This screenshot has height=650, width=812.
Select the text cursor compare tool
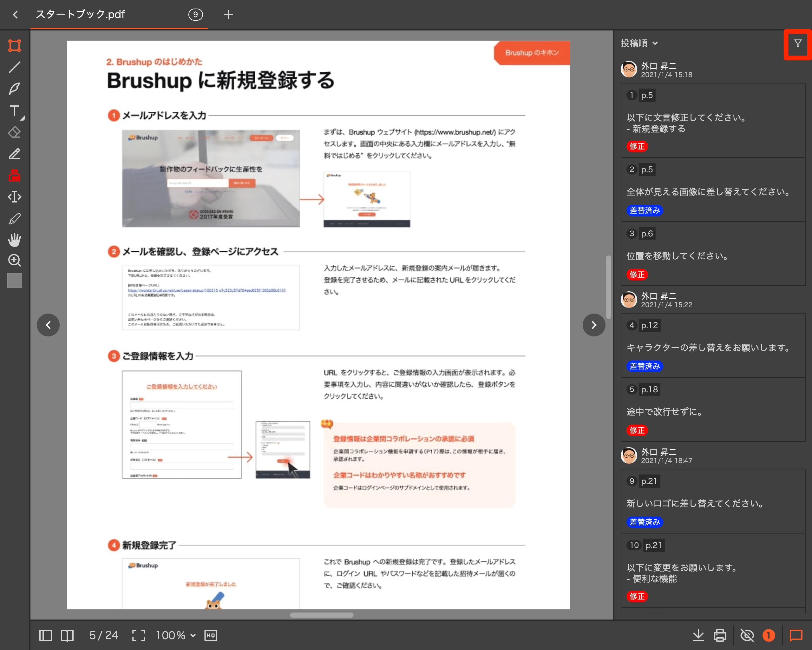click(15, 197)
